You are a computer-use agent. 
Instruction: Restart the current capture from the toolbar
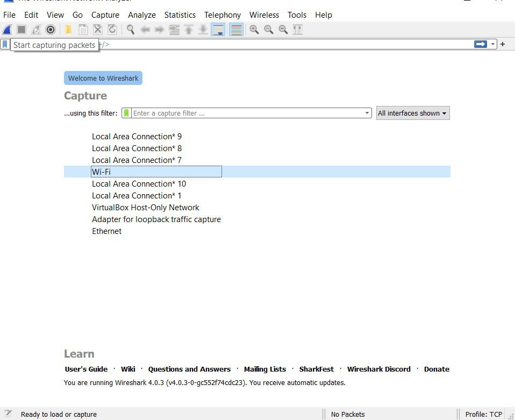(x=36, y=30)
